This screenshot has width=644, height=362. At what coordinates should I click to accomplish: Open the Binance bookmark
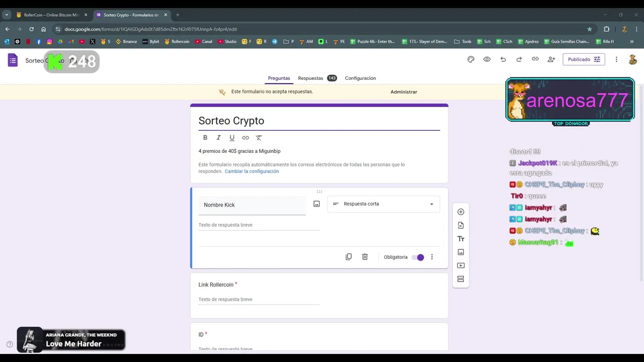click(126, 42)
